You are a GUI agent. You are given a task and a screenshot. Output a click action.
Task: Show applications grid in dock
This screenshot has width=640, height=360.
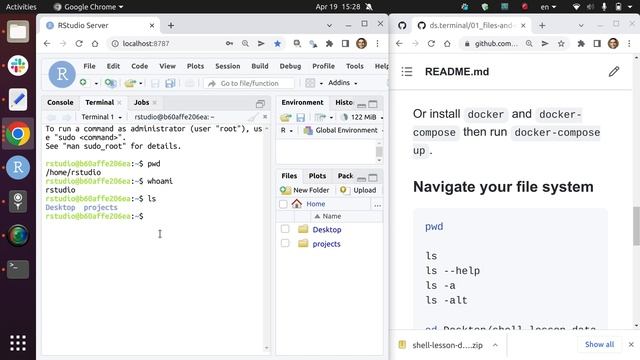(x=18, y=343)
